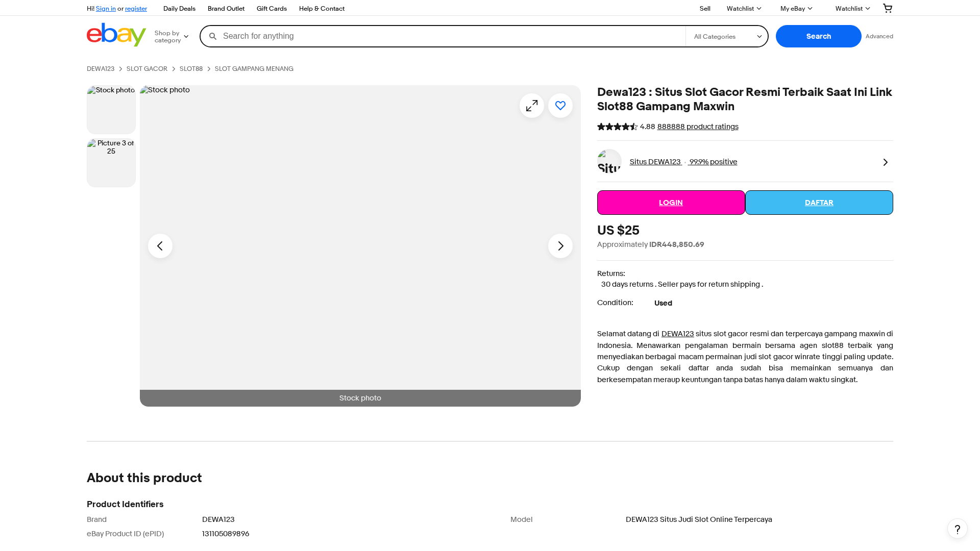Select the Picture 3 of 25 thumbnail
The height and width of the screenshot is (551, 980).
pyautogui.click(x=111, y=163)
